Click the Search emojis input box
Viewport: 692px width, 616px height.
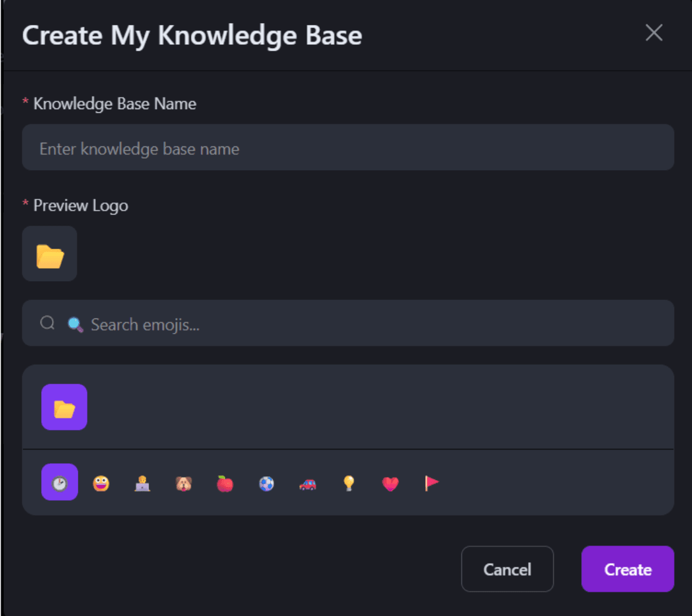pos(374,324)
